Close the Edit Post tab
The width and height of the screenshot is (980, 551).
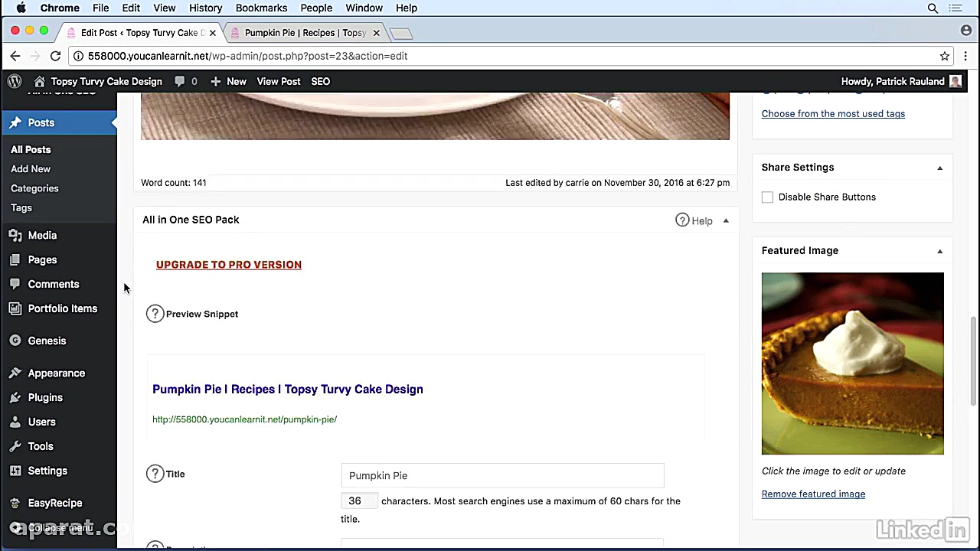click(212, 33)
